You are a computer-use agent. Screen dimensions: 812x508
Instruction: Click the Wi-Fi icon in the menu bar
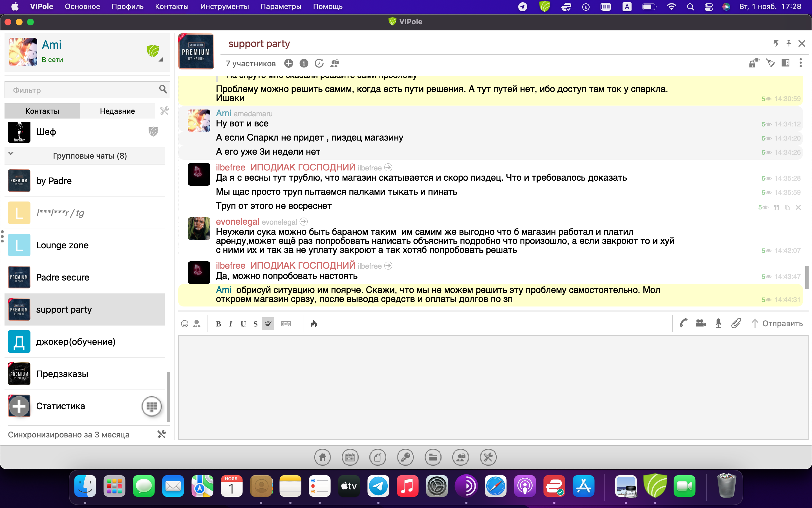(x=671, y=6)
